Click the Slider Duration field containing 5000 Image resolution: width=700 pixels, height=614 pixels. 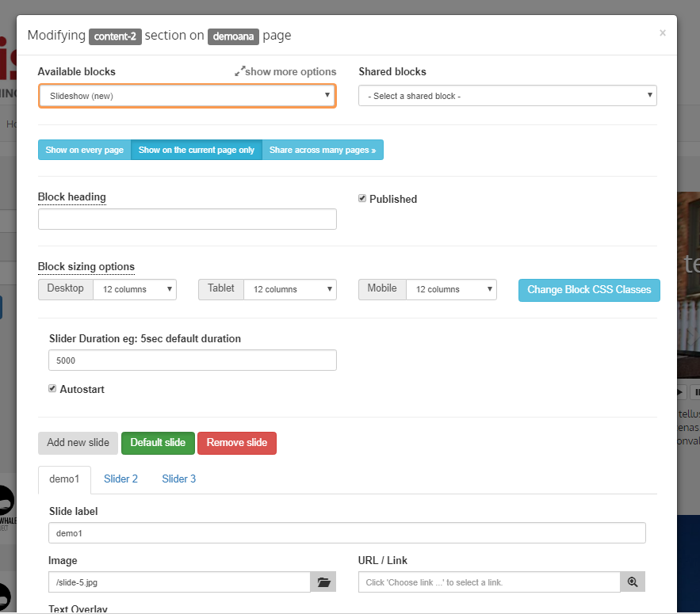(x=193, y=360)
